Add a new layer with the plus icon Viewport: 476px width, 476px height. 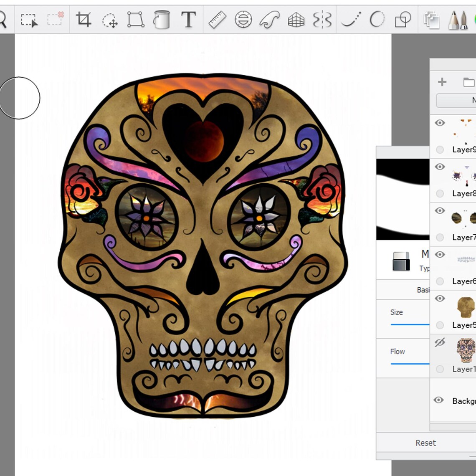442,82
